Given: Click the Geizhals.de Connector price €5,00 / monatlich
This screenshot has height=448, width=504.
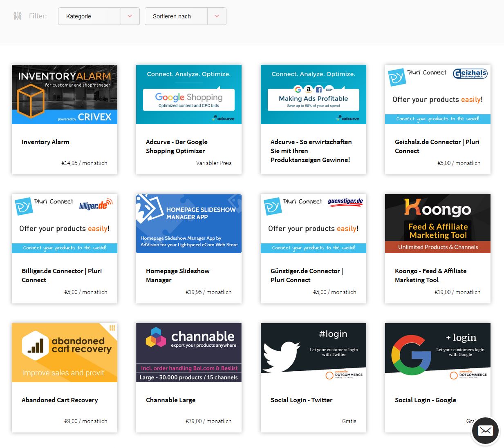Looking at the screenshot, I should 459,163.
